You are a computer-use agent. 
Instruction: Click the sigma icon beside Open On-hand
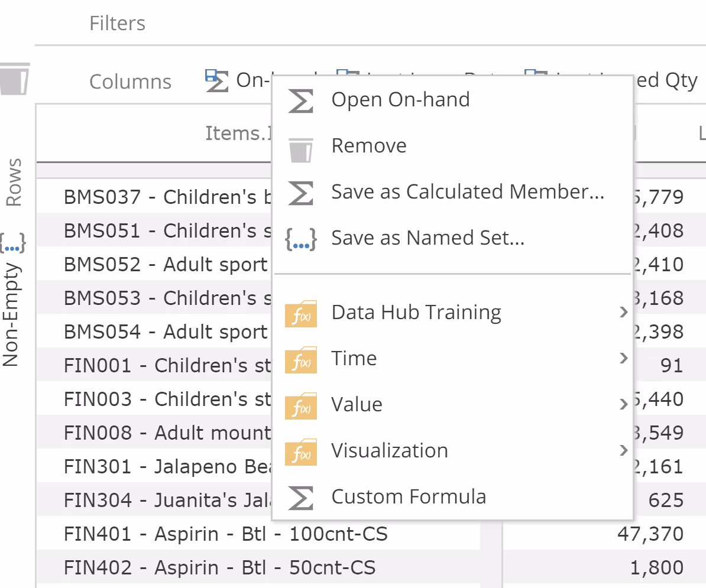click(300, 100)
